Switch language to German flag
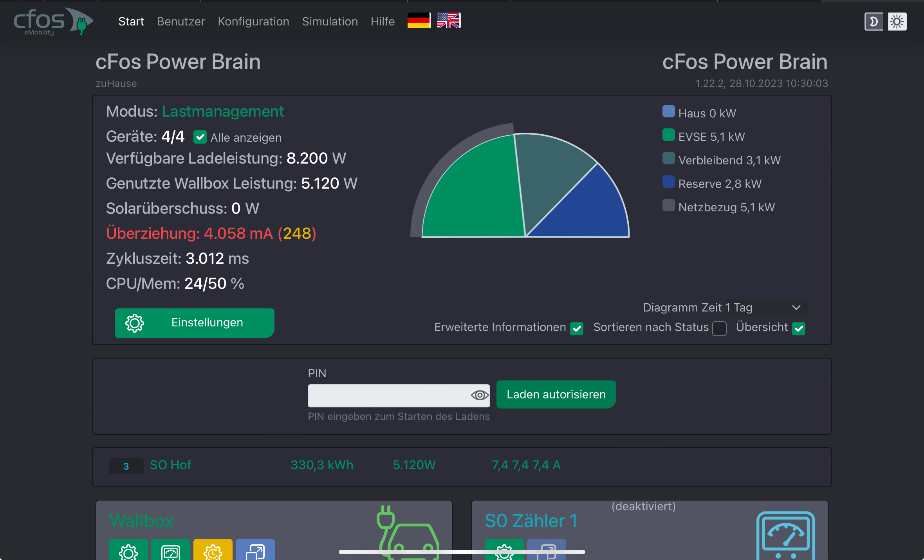Image resolution: width=924 pixels, height=560 pixels. click(419, 20)
